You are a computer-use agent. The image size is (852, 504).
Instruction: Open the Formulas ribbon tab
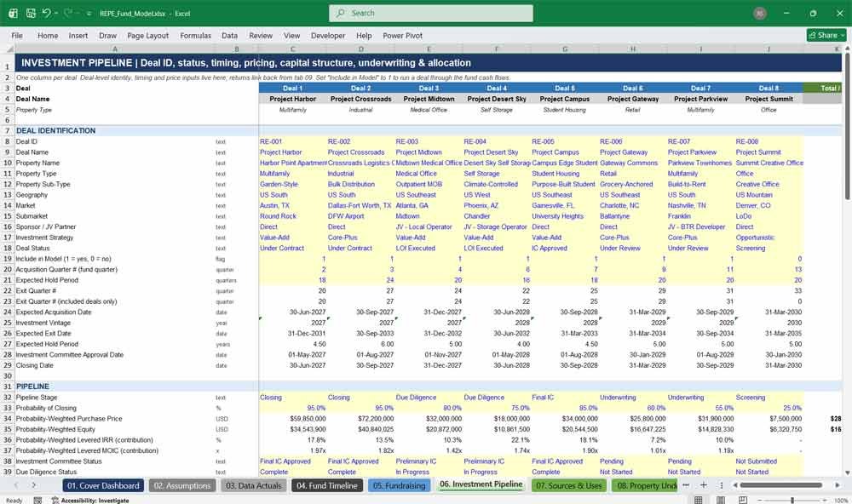196,35
